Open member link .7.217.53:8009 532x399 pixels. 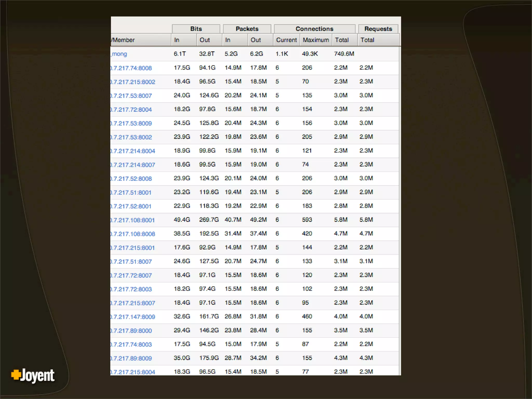click(x=131, y=123)
